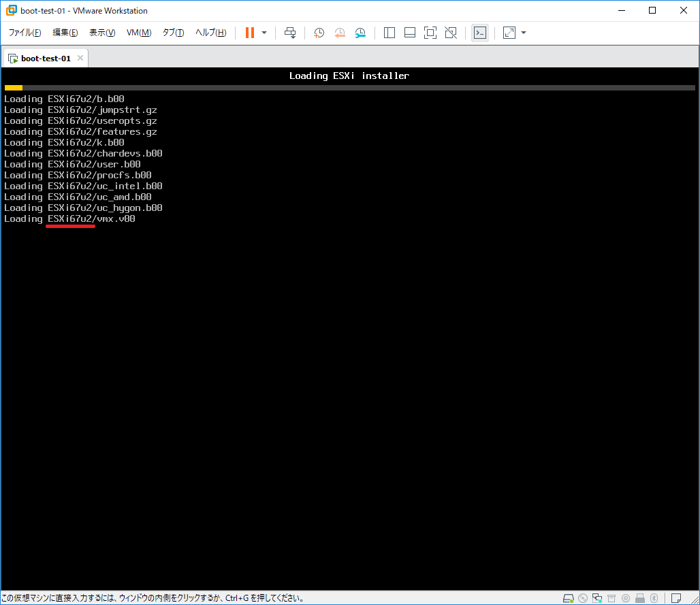
Task: Toggle the thumbnail bar view
Action: pyautogui.click(x=410, y=33)
